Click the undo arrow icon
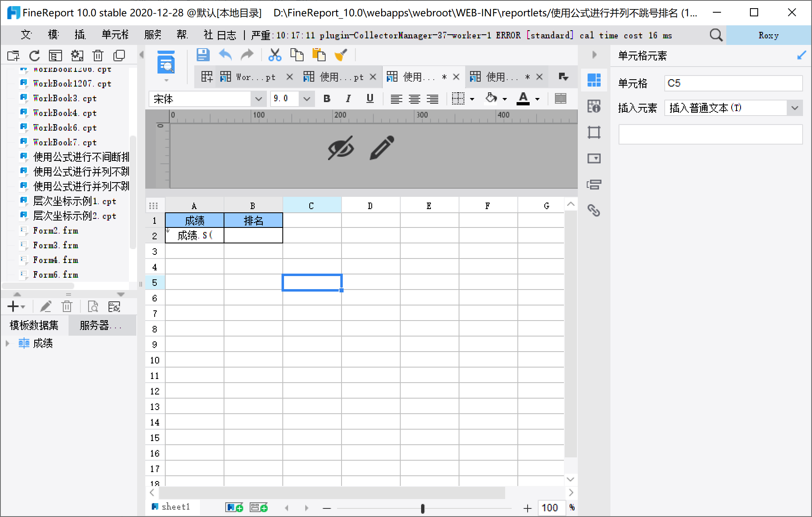 click(x=225, y=55)
